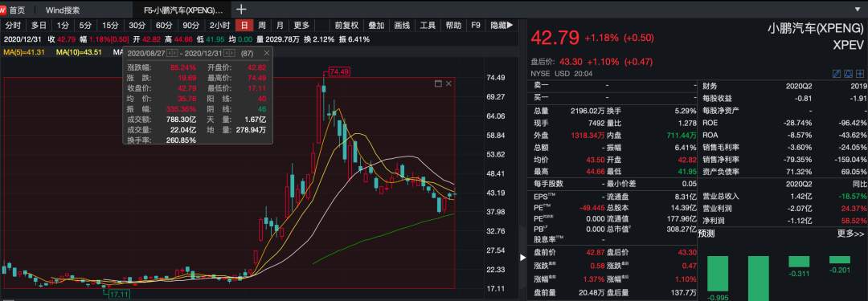This screenshot has height=301, width=868.
Task: Select the 60分 period
Action: click(x=163, y=26)
